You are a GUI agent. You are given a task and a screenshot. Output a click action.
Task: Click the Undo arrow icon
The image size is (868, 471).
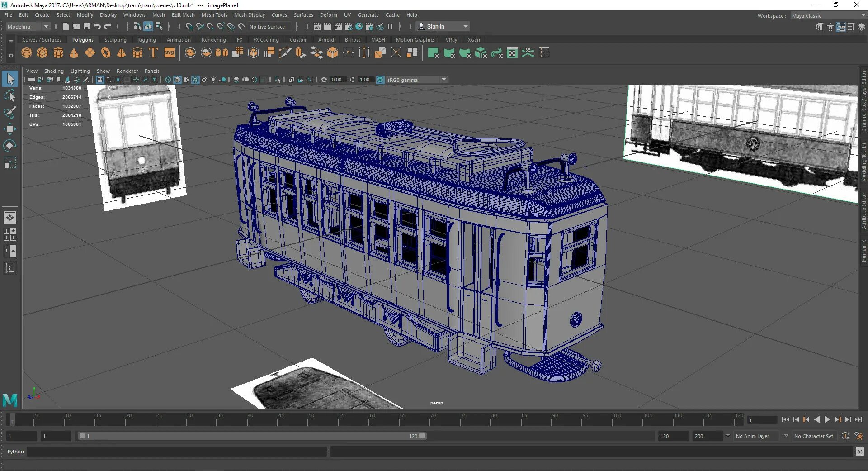pyautogui.click(x=97, y=27)
